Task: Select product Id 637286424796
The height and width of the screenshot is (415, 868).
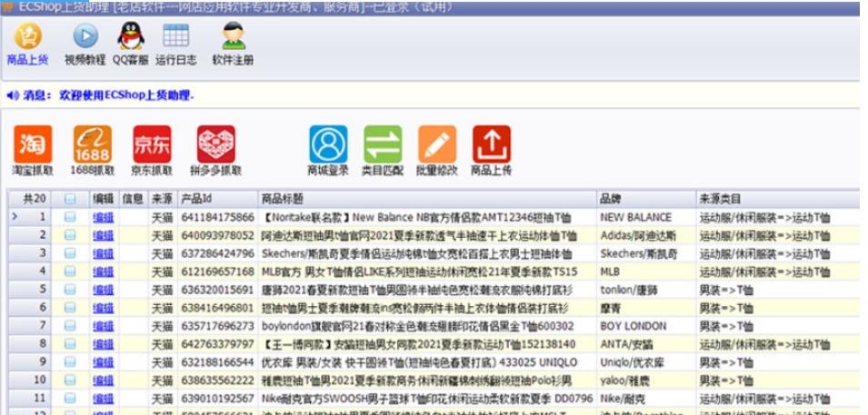Action: 217,254
